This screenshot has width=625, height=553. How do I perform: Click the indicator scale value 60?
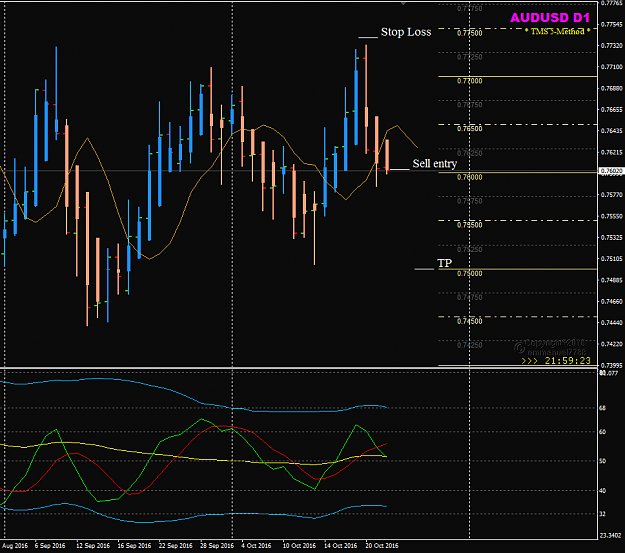click(603, 432)
